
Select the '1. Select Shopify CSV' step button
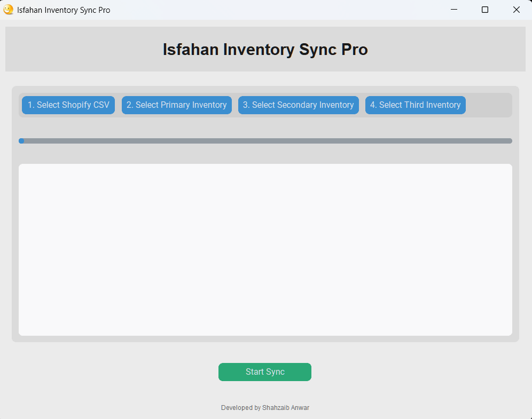click(x=68, y=105)
